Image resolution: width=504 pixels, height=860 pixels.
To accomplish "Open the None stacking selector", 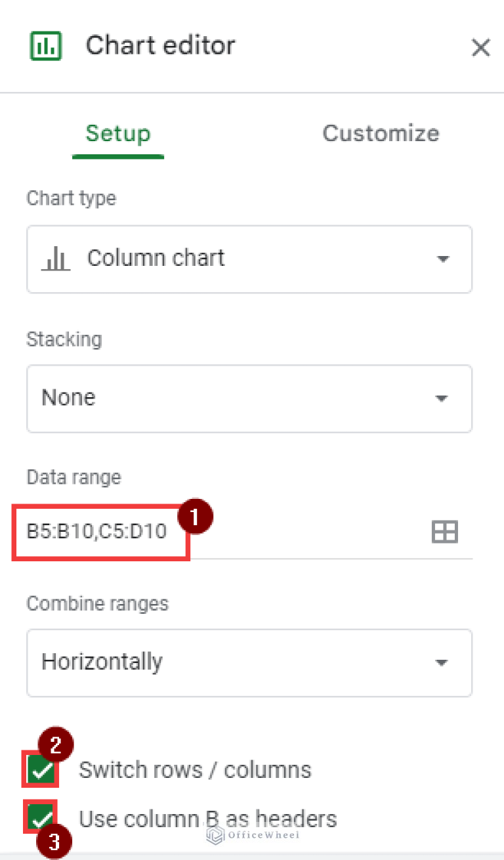I will point(249,398).
